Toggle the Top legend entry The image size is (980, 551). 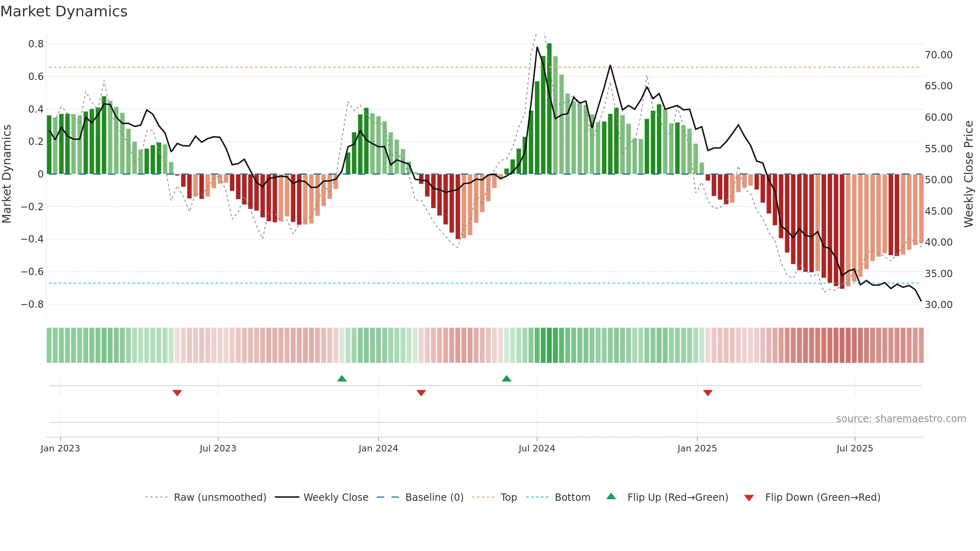click(x=494, y=497)
